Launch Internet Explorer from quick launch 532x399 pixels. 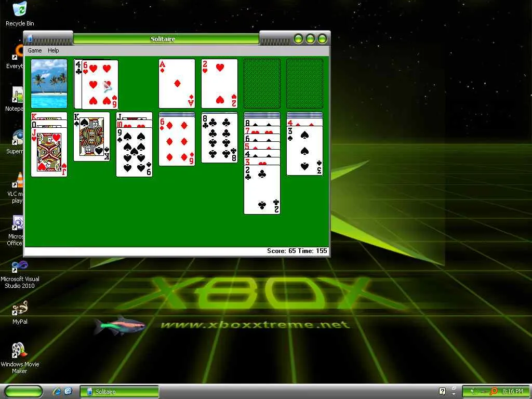click(x=57, y=392)
